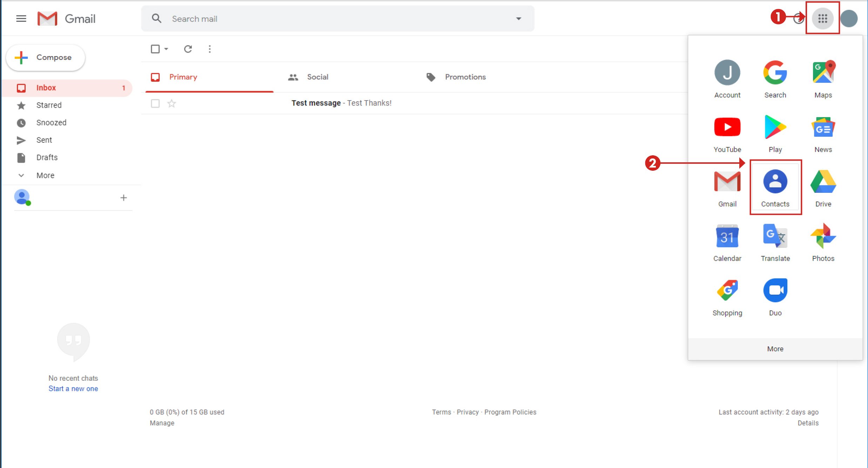This screenshot has width=868, height=468.
Task: Open Google Search app
Action: tap(775, 79)
